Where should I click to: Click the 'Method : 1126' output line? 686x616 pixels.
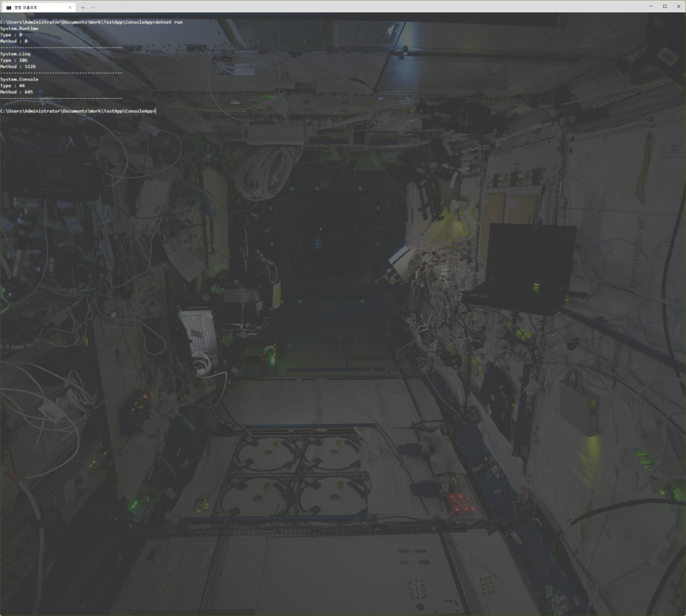[x=18, y=67]
